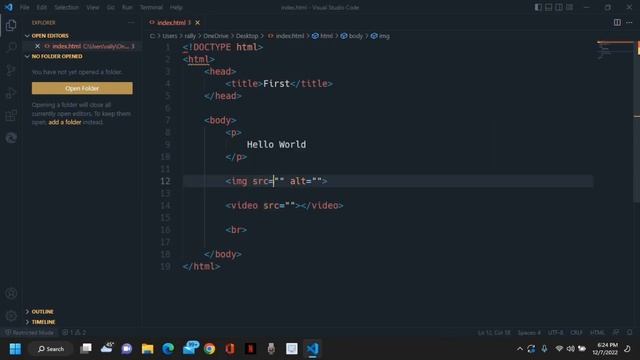The height and width of the screenshot is (360, 640).
Task: Select the html breadcrumb element
Action: click(322, 36)
